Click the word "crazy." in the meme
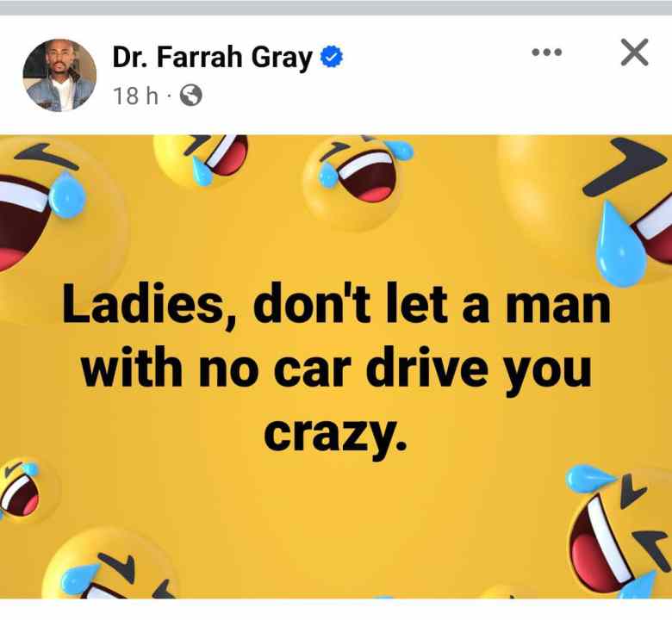Viewport: 672px width, 620px height. [335, 434]
